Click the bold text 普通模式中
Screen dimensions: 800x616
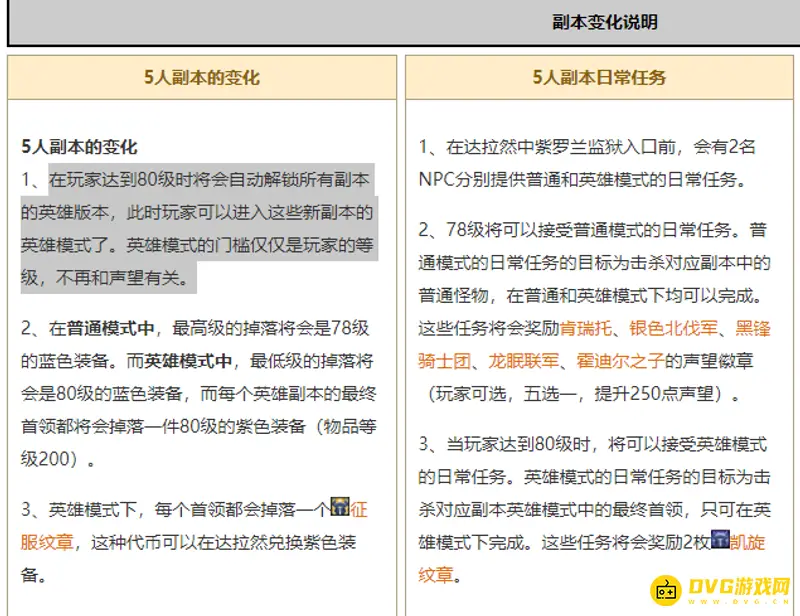[x=110, y=328]
